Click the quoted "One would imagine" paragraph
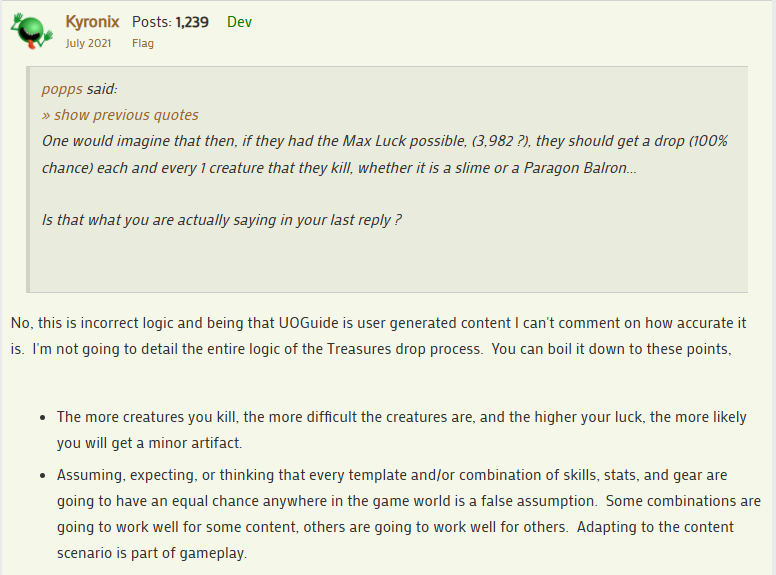The height and width of the screenshot is (575, 776). (x=300, y=141)
